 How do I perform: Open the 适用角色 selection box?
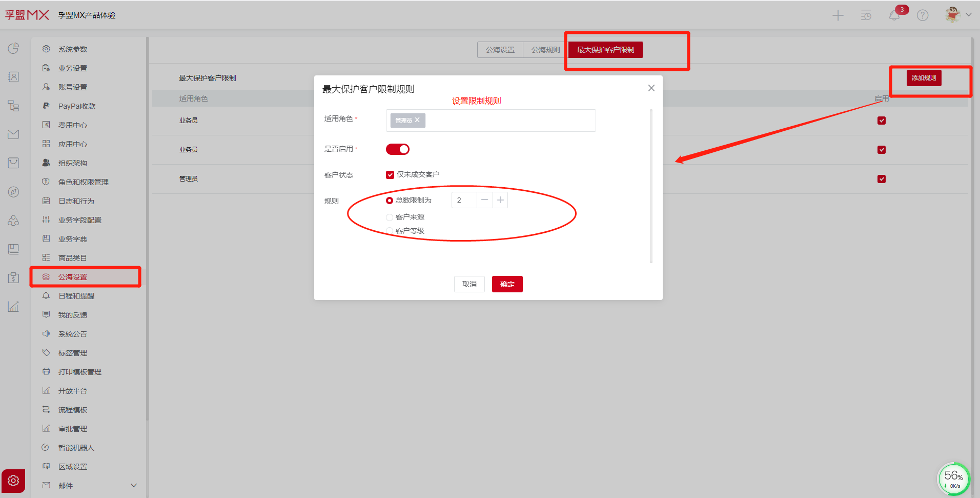point(510,121)
